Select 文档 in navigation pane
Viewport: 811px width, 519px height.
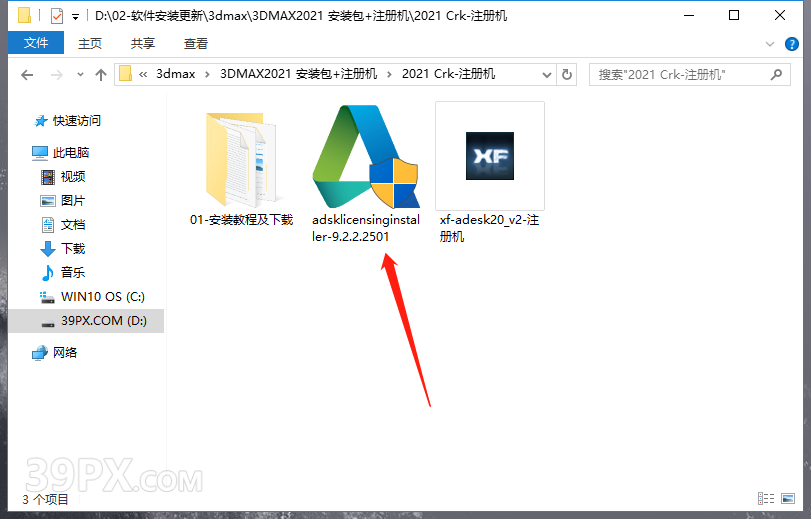coord(73,225)
